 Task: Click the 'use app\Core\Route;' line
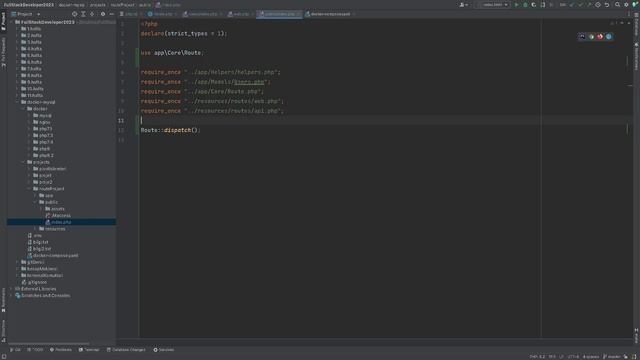172,53
